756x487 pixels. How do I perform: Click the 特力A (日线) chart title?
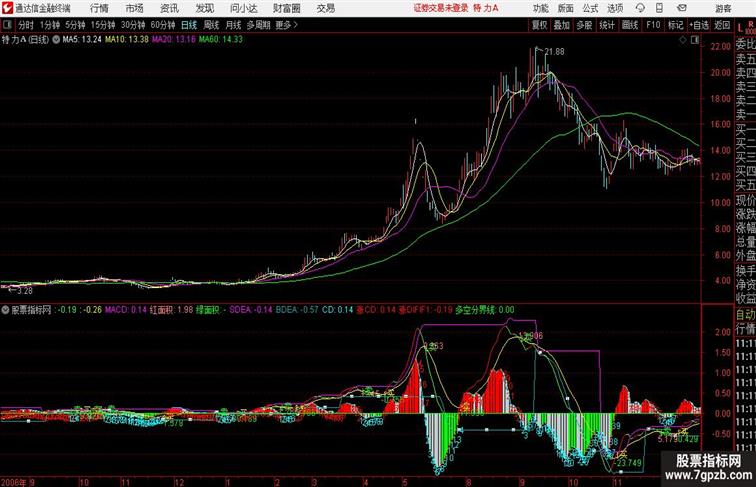point(25,40)
